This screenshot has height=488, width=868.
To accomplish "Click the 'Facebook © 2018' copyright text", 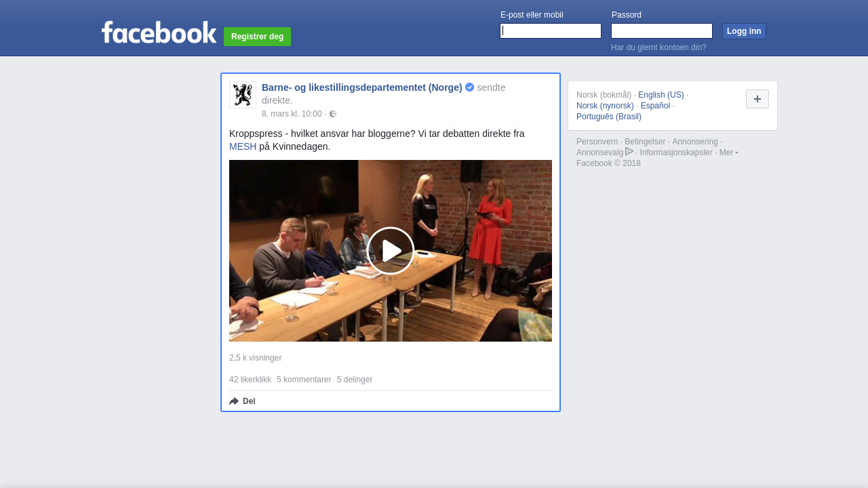I will click(x=608, y=163).
